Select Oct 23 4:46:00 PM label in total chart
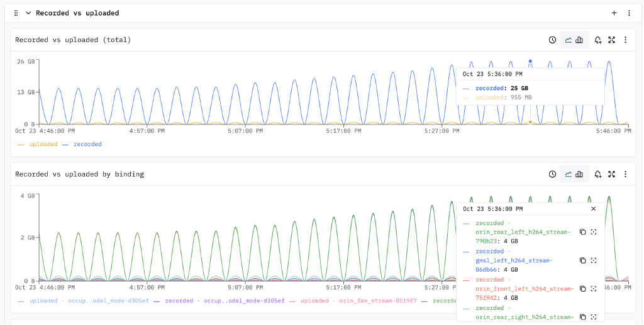The width and height of the screenshot is (644, 325). point(45,131)
